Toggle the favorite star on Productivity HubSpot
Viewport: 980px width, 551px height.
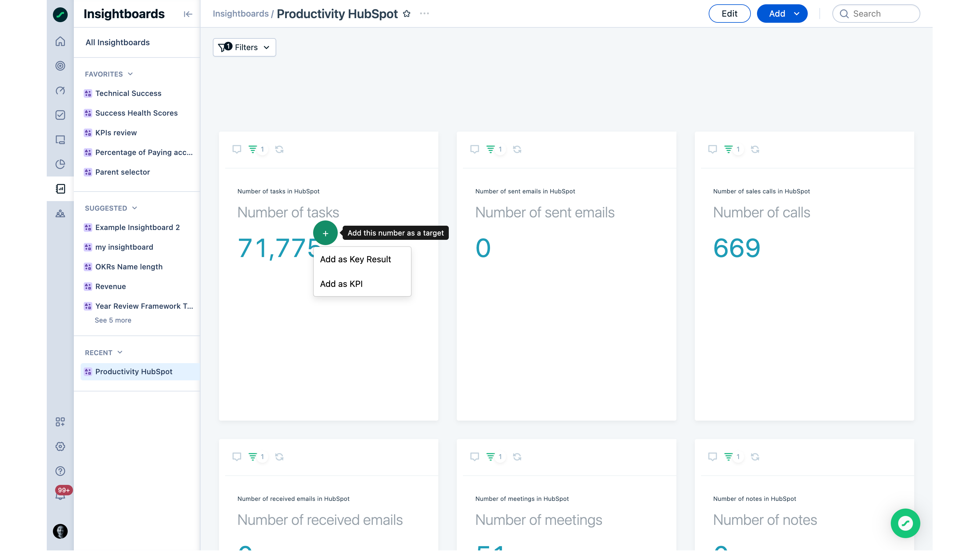[x=406, y=14]
